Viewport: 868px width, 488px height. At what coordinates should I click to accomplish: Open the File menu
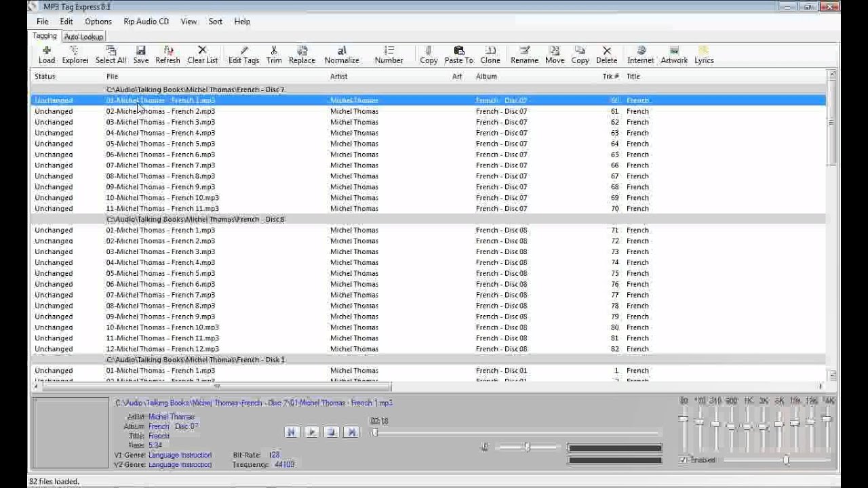coord(43,22)
